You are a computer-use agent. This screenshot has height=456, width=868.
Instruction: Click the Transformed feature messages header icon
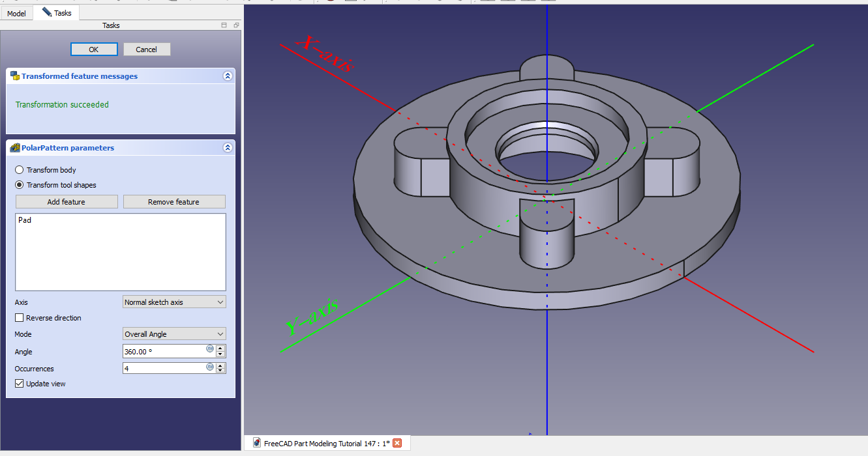point(14,76)
